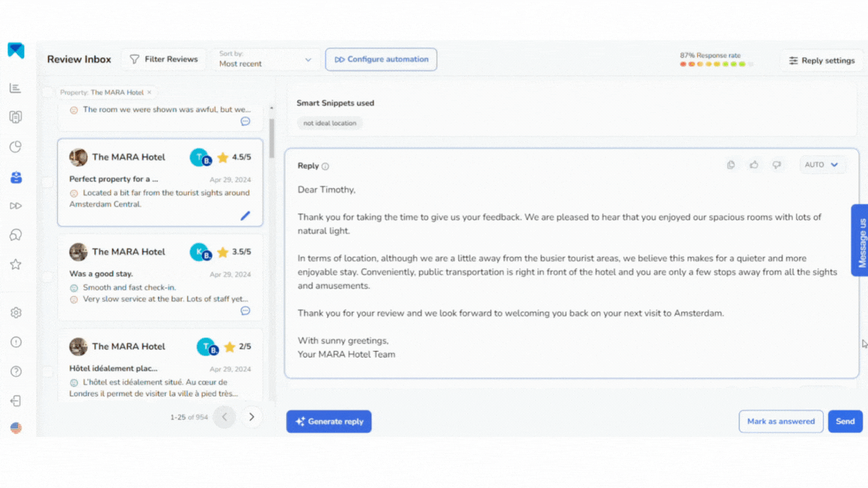Click the logout icon in sidebar

click(x=16, y=401)
